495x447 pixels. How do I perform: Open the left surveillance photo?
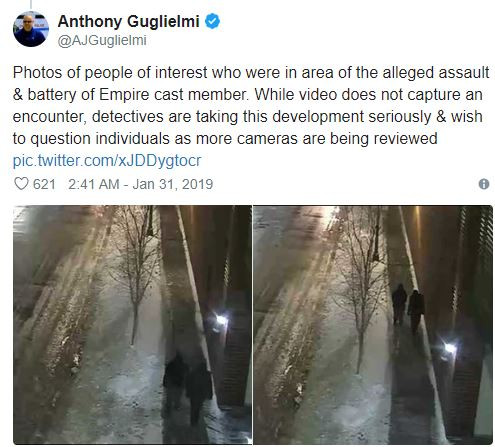tap(132, 324)
